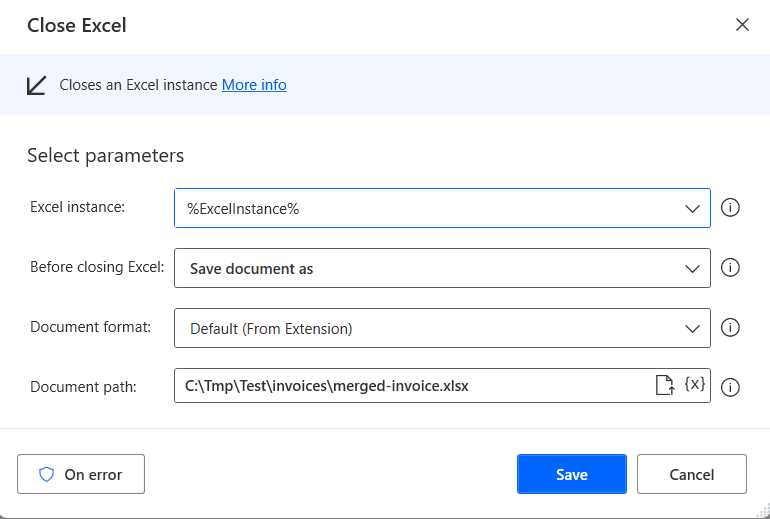Open the Before closing Excel dropdown

[x=692, y=269]
